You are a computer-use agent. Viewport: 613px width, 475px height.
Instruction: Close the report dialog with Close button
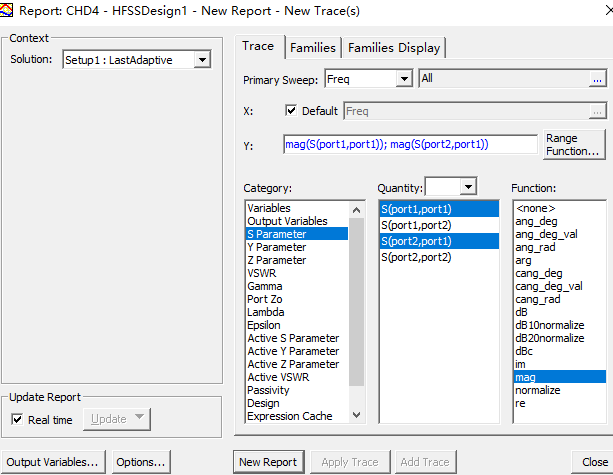(x=594, y=462)
